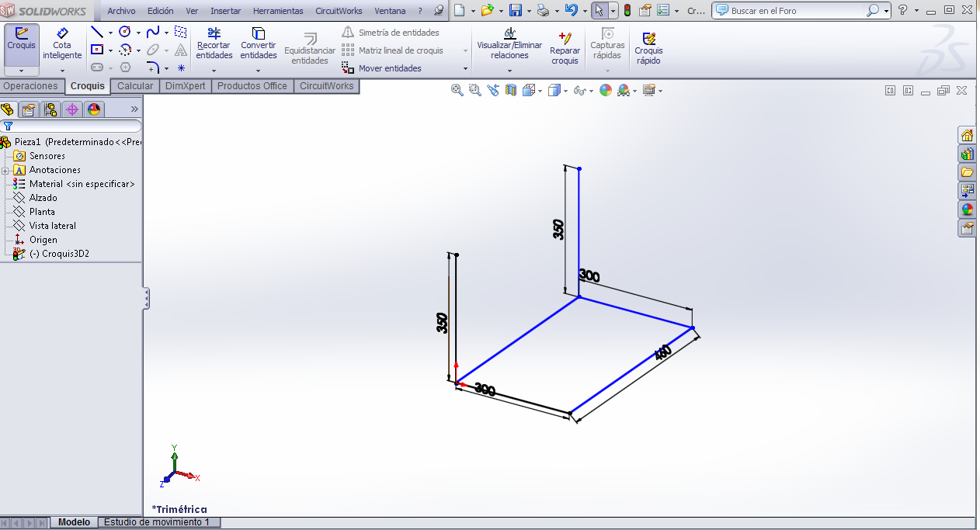Screen dimensions: 980x530
Task: Click Convertir entidades tool
Action: (x=259, y=43)
